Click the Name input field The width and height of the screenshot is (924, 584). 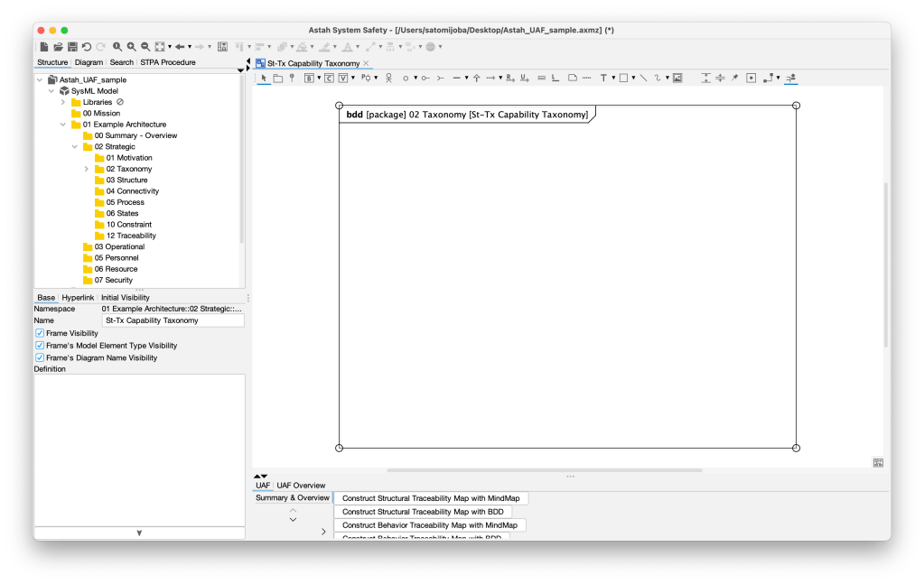point(173,320)
